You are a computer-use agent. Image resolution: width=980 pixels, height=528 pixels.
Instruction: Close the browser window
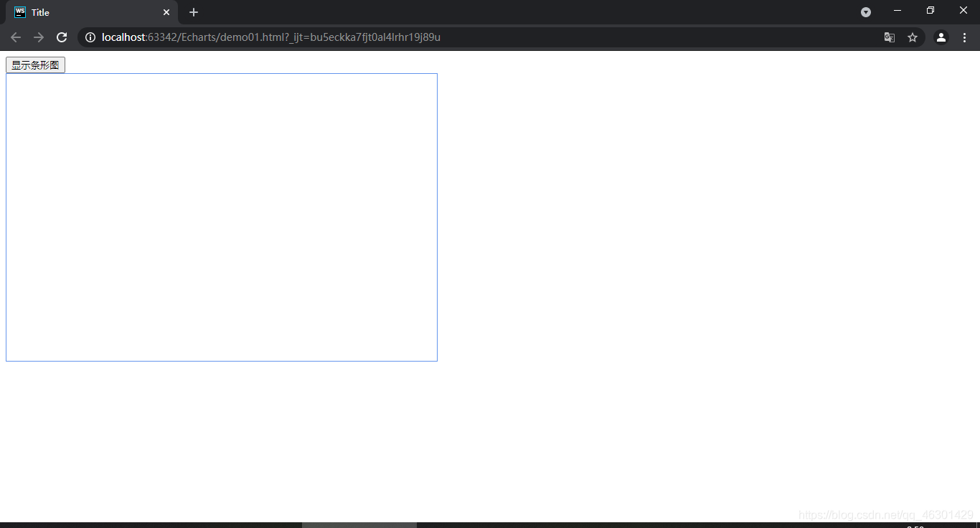963,10
